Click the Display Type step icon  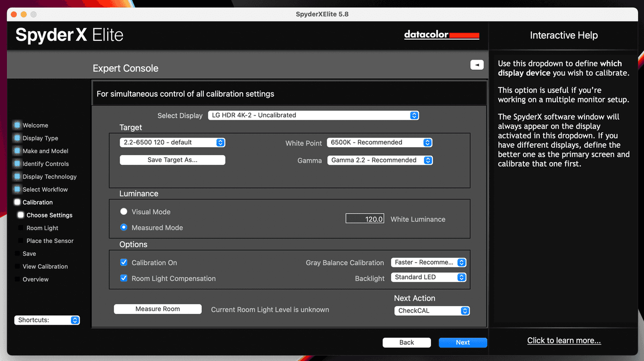point(17,138)
